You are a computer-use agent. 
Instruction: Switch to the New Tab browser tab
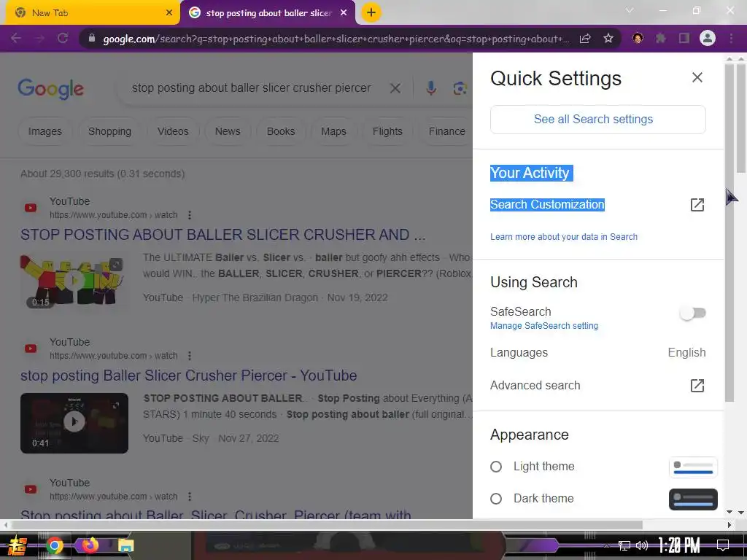tap(90, 13)
